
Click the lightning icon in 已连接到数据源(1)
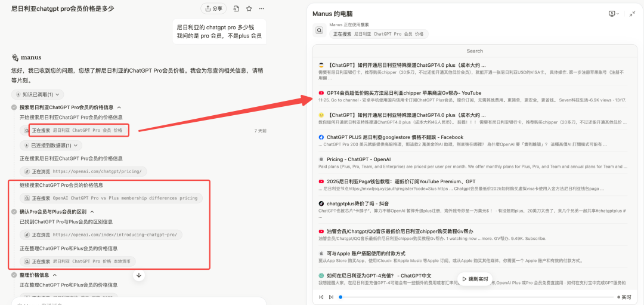pyautogui.click(x=26, y=146)
